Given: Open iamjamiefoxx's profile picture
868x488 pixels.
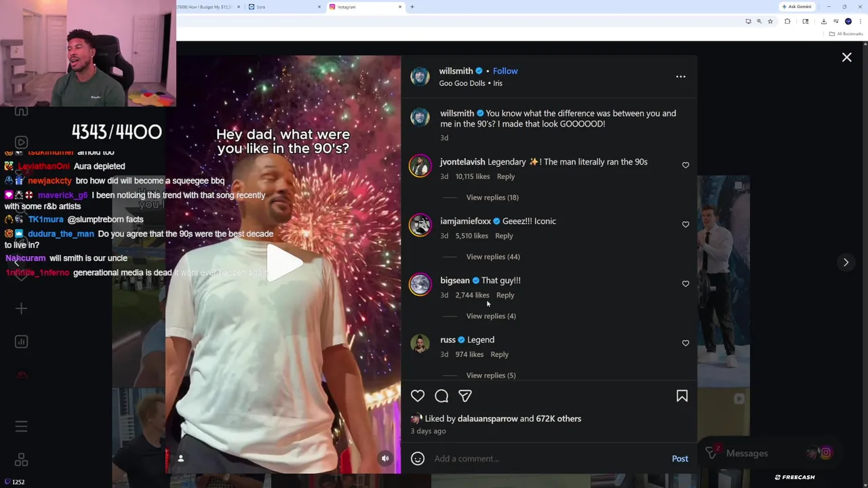Looking at the screenshot, I should [x=420, y=225].
